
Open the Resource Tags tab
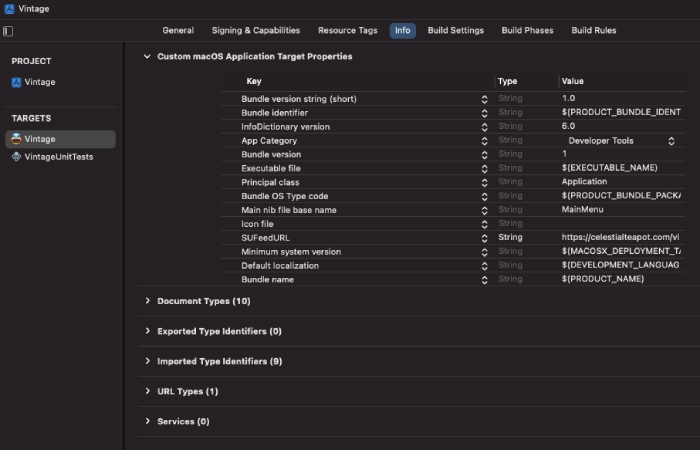(348, 30)
